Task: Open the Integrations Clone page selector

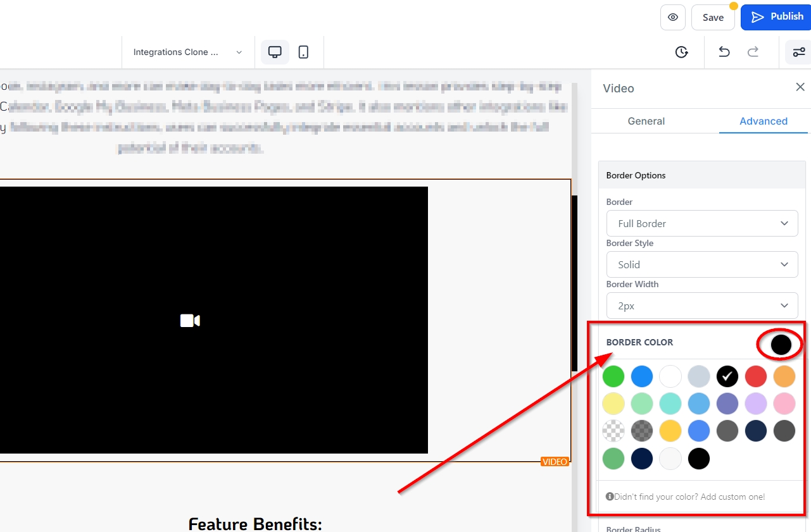Action: (187, 53)
